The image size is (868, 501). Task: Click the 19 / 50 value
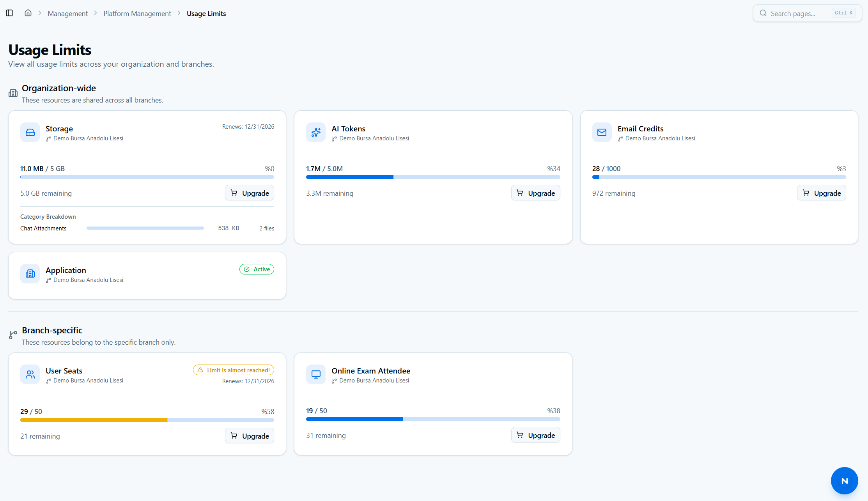(x=317, y=411)
